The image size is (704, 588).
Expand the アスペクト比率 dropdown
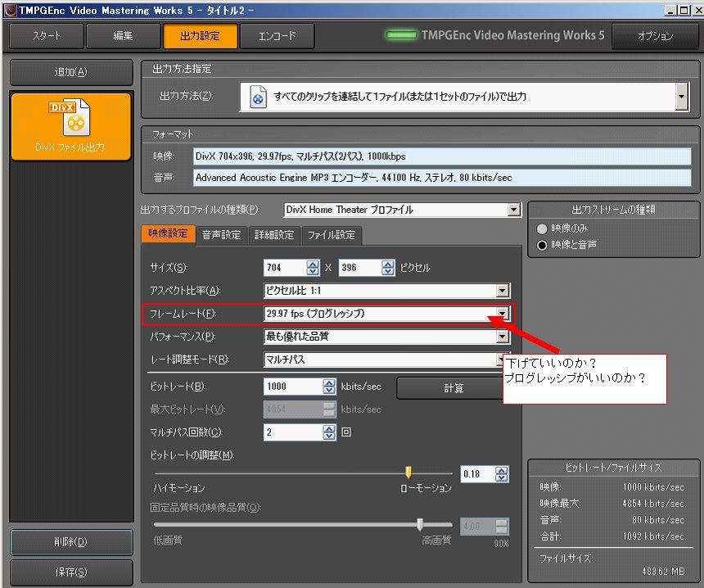503,291
